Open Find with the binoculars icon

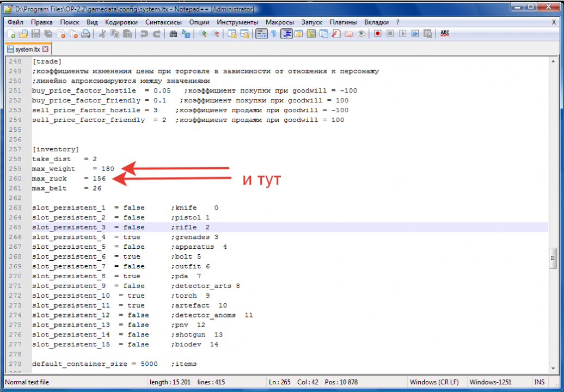click(173, 34)
